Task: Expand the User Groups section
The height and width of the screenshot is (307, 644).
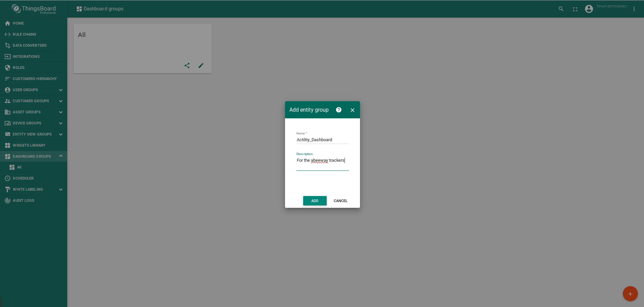Action: [x=61, y=90]
